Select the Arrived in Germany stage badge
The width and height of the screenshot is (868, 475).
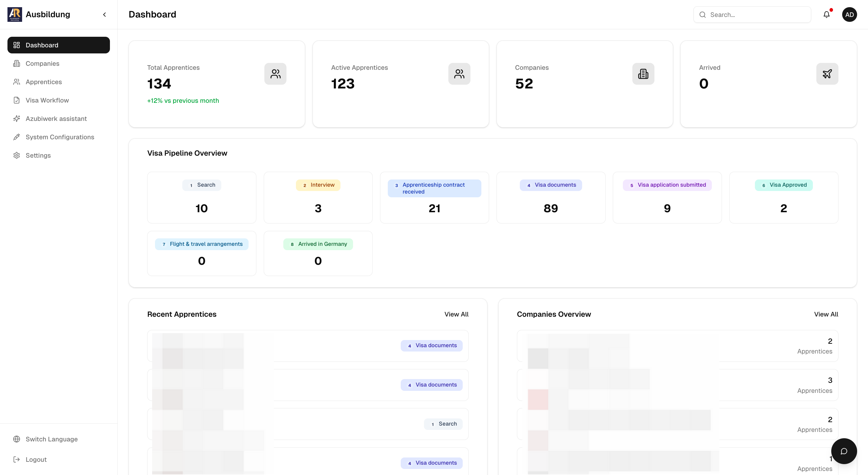click(318, 244)
